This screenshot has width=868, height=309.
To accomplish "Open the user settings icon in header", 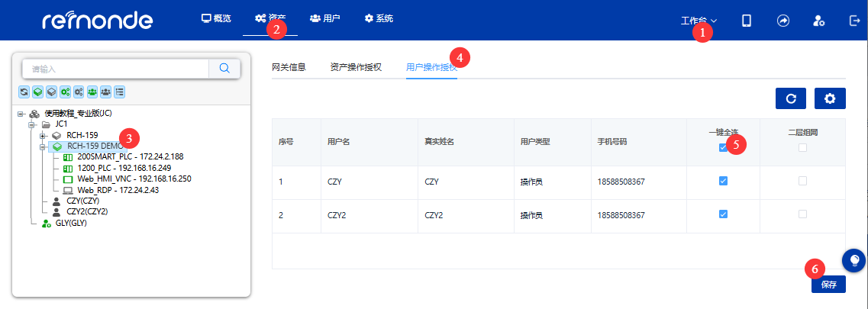I will pyautogui.click(x=818, y=21).
